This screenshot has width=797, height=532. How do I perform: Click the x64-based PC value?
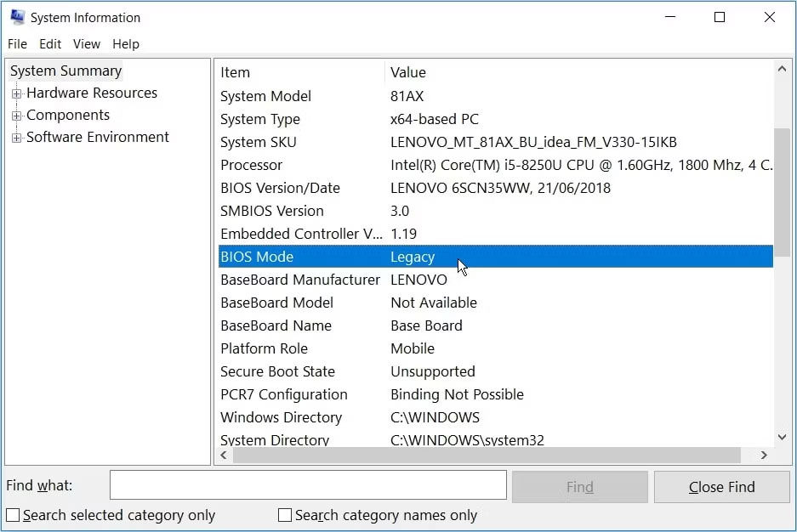point(435,119)
